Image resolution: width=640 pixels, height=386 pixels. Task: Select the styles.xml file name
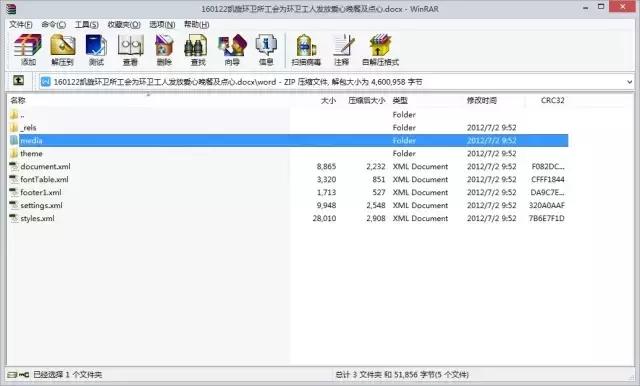click(38, 218)
